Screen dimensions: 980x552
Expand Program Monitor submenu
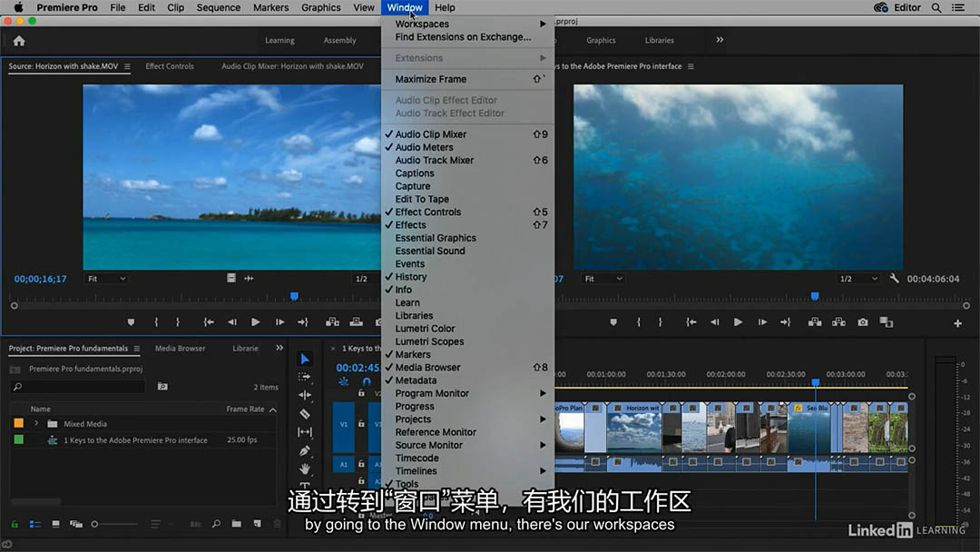click(467, 393)
